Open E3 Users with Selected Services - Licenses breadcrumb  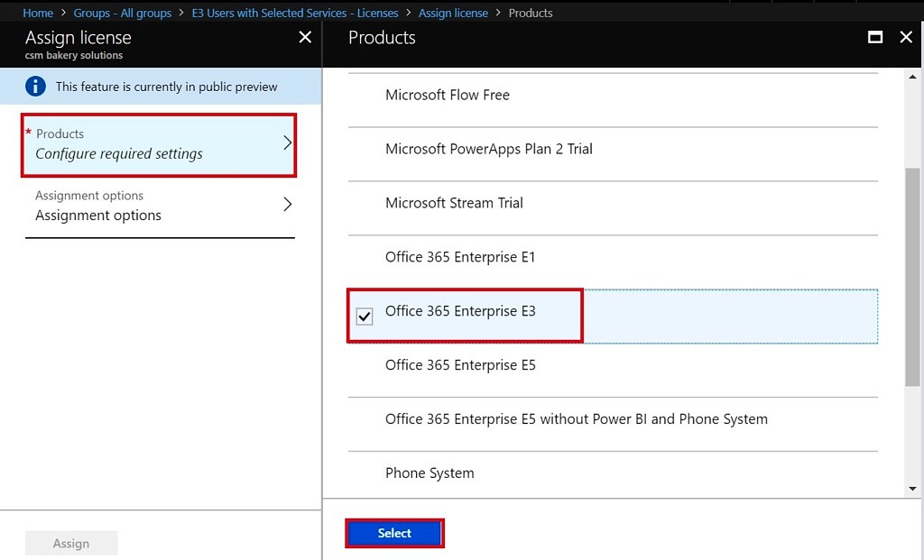point(295,13)
